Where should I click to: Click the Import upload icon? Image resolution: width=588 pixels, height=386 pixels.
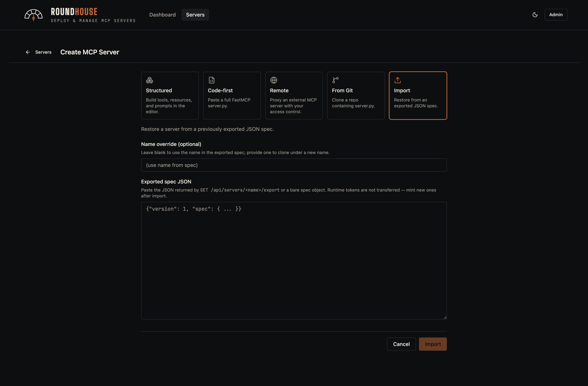click(397, 80)
